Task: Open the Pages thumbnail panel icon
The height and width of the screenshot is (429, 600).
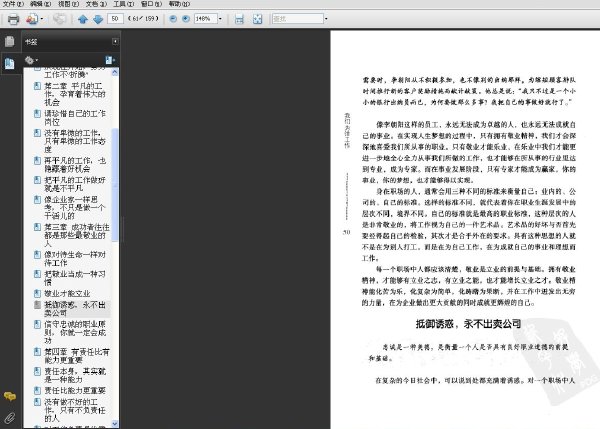Action: coord(10,41)
